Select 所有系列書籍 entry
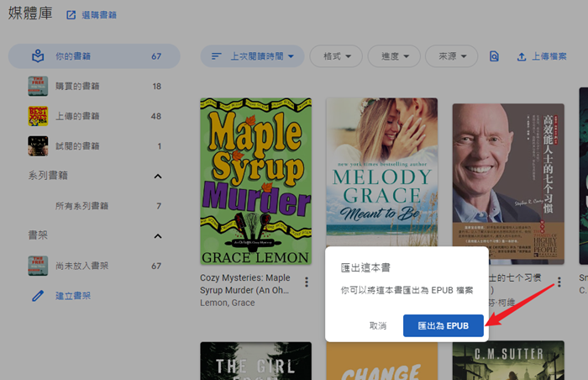Screen dimensions: 588x380 pyautogui.click(x=94, y=206)
